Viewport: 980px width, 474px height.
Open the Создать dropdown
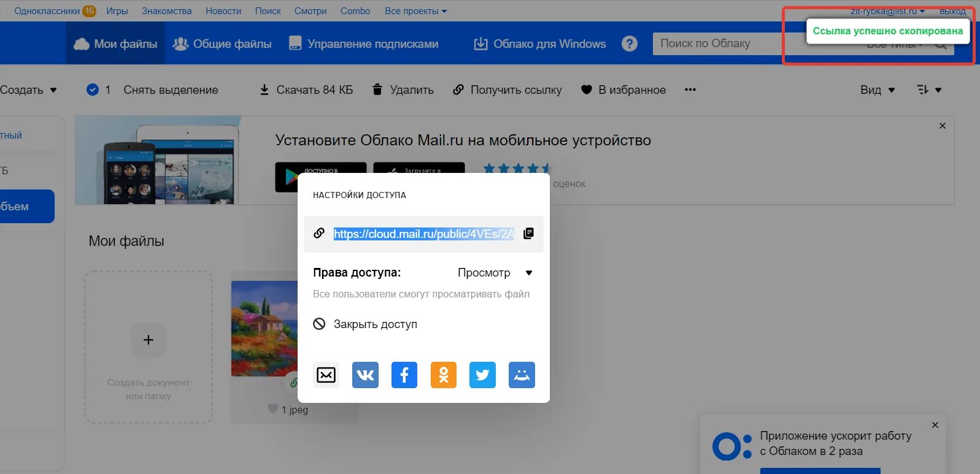pyautogui.click(x=28, y=90)
